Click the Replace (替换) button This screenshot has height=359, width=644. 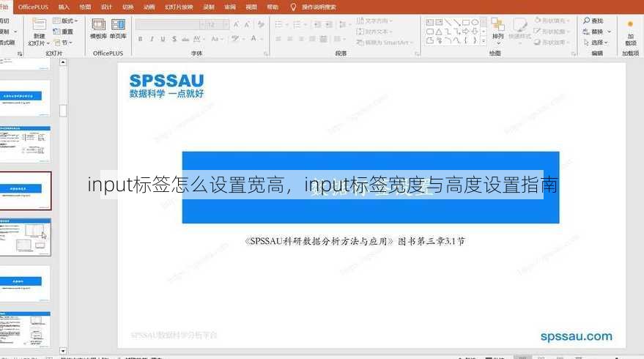(x=597, y=32)
